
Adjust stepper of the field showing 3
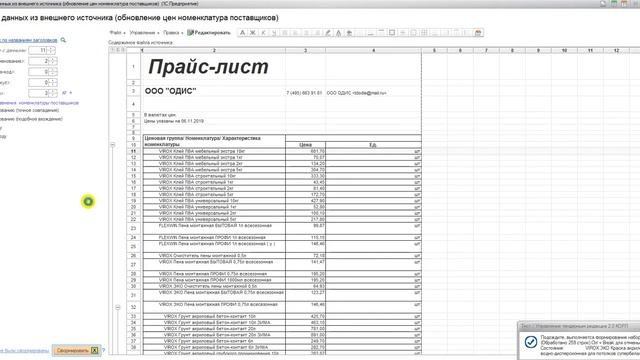coord(53,93)
